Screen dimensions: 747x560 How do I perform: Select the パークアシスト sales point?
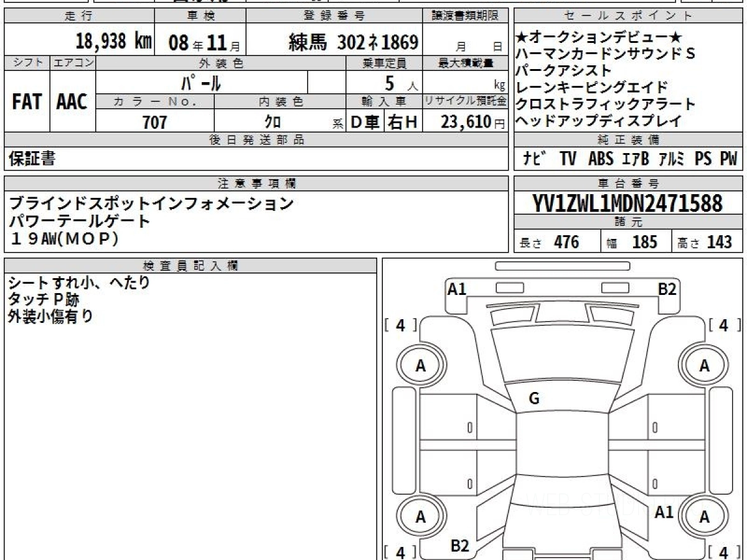point(564,70)
